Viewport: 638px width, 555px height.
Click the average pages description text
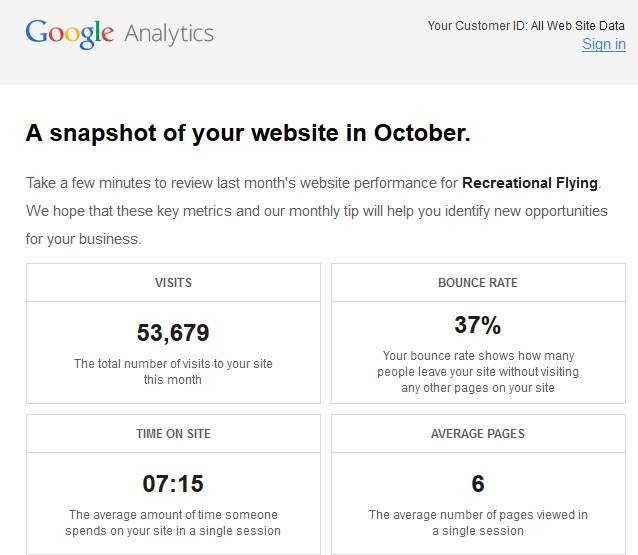478,522
